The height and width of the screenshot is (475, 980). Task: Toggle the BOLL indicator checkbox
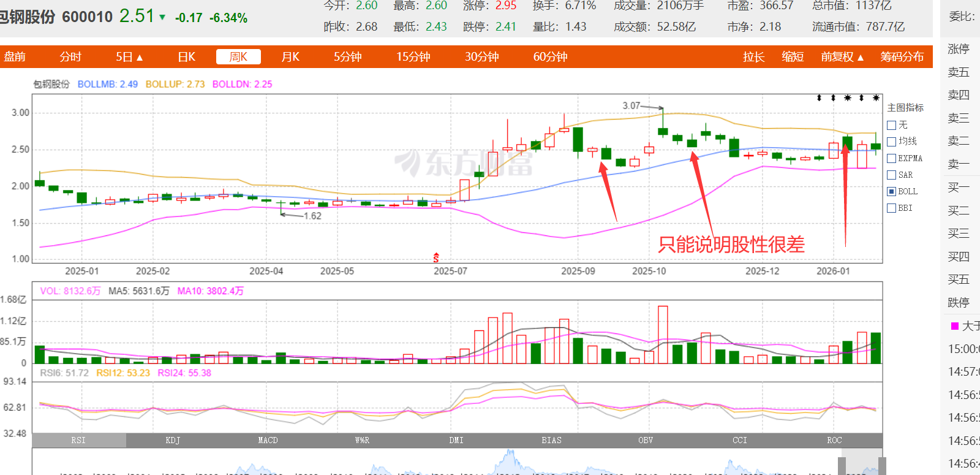892,191
